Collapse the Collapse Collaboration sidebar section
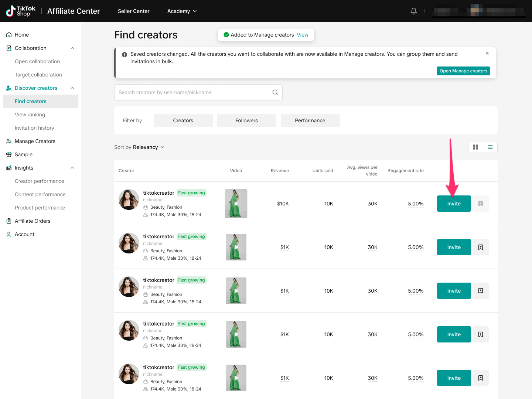Viewport: 532px width, 399px height. 72,48
